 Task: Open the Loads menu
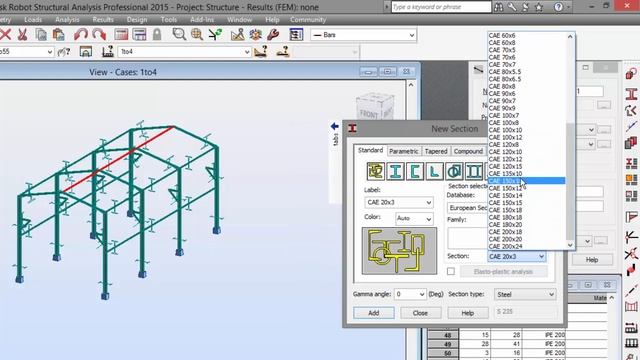(x=33, y=20)
